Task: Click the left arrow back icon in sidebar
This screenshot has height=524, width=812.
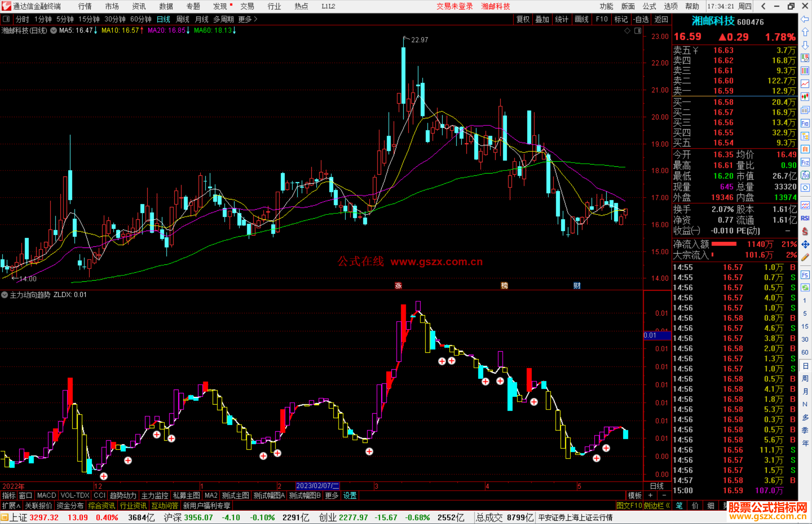Action: 805,19
